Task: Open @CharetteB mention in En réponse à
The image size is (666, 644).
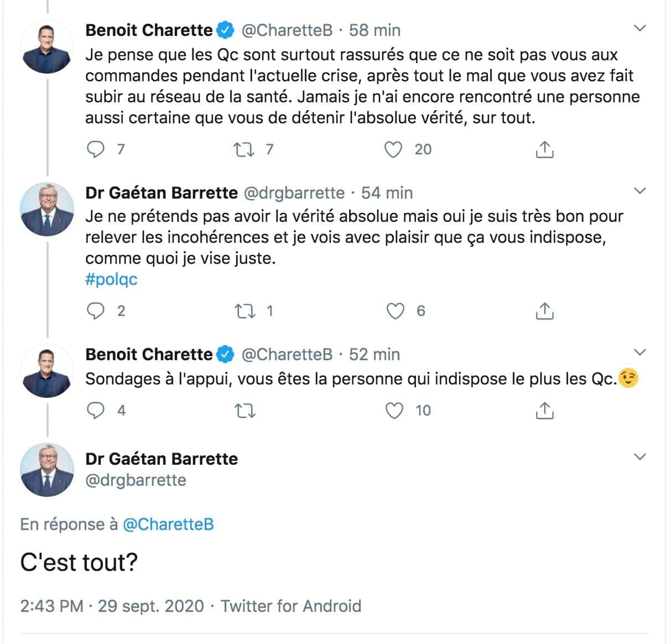Action: [168, 524]
